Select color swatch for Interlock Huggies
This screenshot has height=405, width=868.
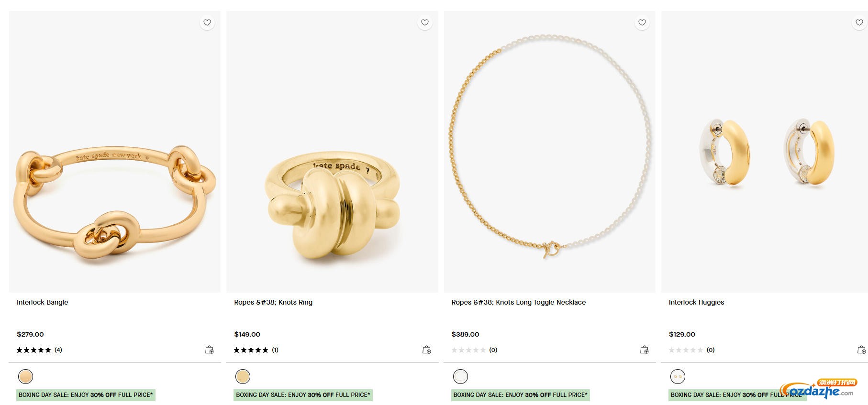[678, 377]
